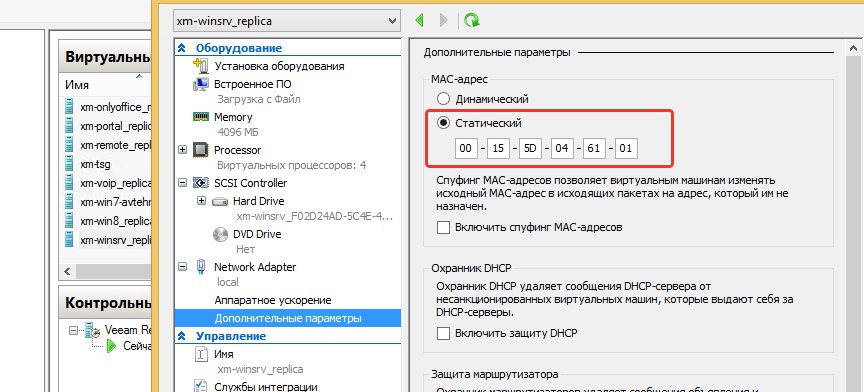864x392 pixels.
Task: Collapse the Network Adapter node
Action: click(183, 267)
